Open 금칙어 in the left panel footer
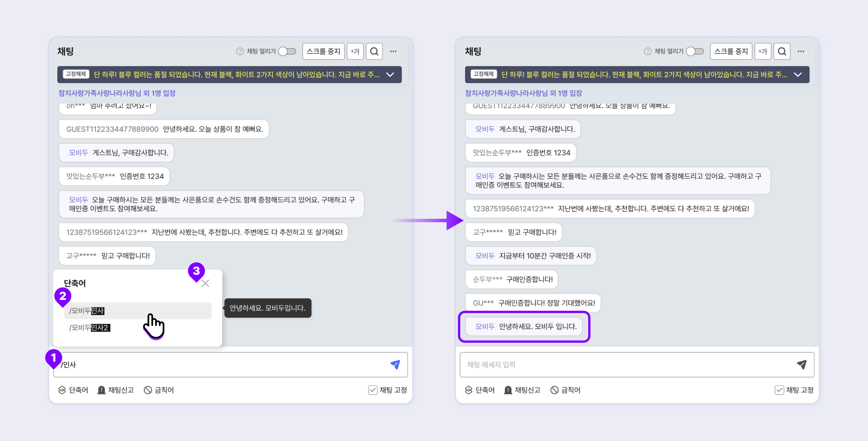868x441 pixels. 159,390
